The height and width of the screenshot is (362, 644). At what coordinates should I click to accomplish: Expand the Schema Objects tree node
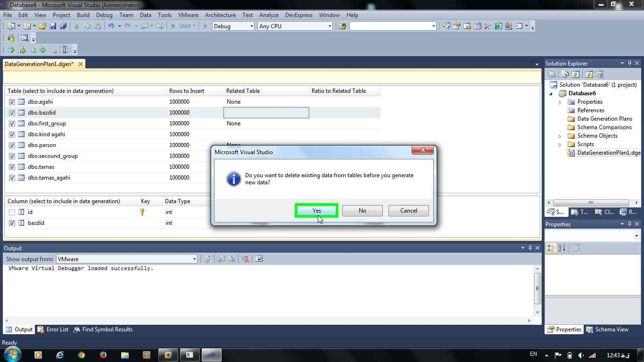point(560,136)
